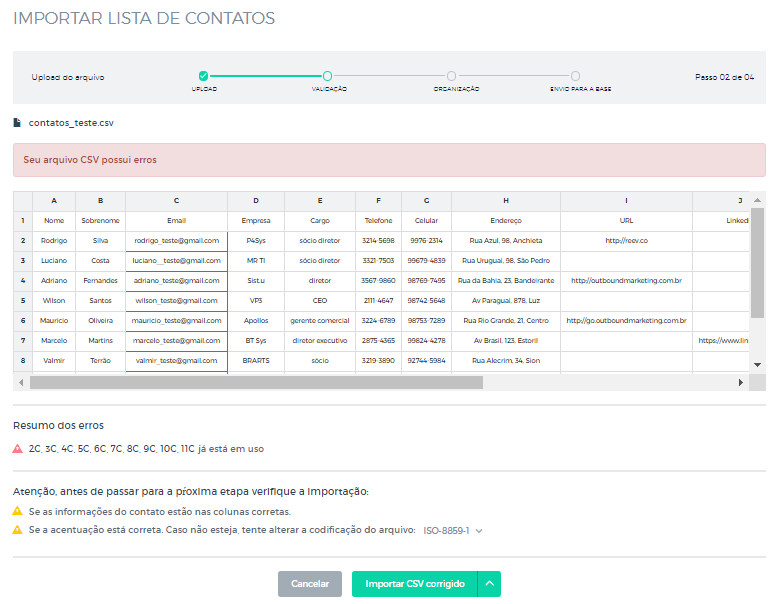Click the contatos_teste.csv filename
The width and height of the screenshot is (777, 604).
[x=71, y=123]
